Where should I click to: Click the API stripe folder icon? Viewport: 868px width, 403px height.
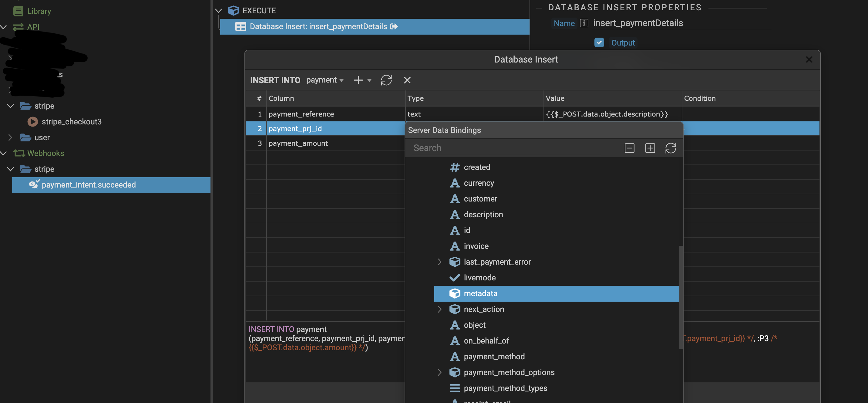tap(25, 106)
